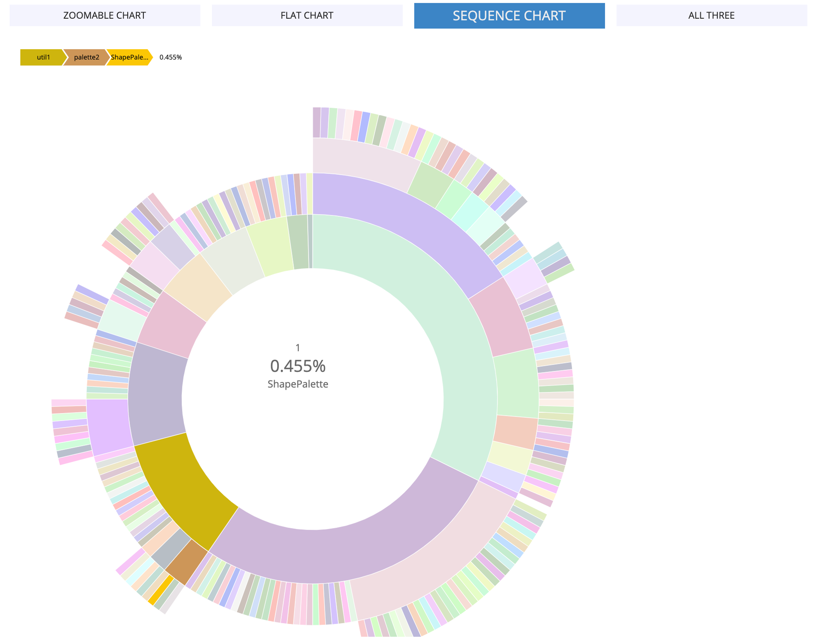Click the ShapePale... breadcrumb
The height and width of the screenshot is (644, 813).
click(129, 57)
